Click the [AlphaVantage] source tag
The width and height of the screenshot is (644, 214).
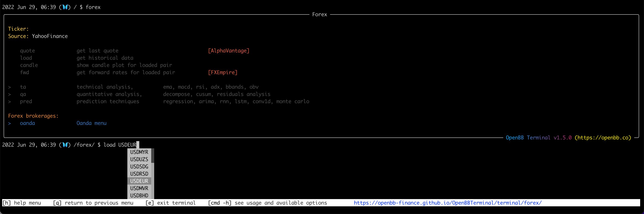pyautogui.click(x=229, y=51)
